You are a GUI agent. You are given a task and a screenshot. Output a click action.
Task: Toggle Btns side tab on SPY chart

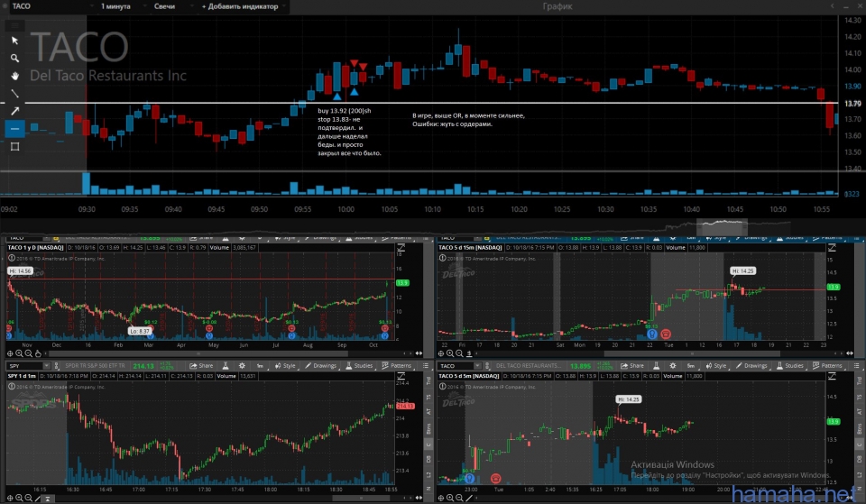click(428, 429)
